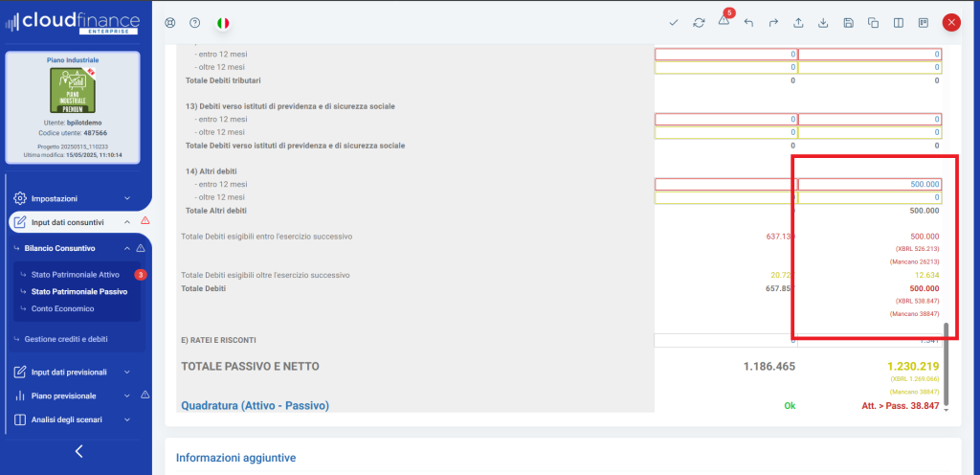The height and width of the screenshot is (475, 980).
Task: Click warning triangle next to Piano previsionale
Action: [145, 395]
